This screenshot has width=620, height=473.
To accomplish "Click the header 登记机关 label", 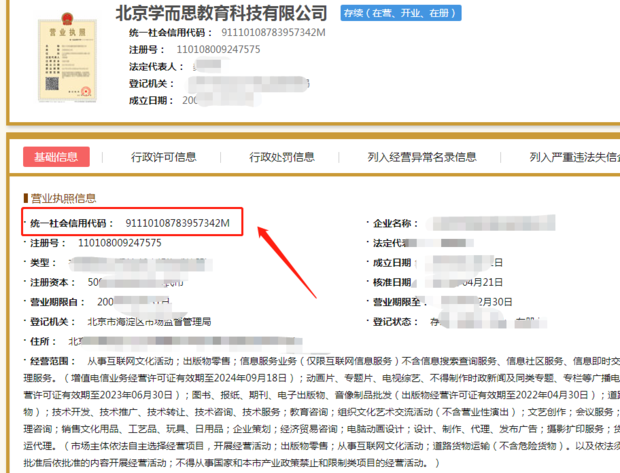I will (151, 83).
